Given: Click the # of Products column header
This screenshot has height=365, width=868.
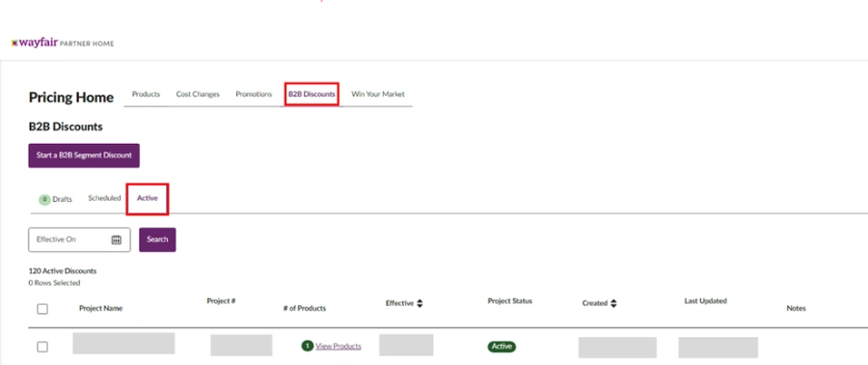Looking at the screenshot, I should point(305,308).
